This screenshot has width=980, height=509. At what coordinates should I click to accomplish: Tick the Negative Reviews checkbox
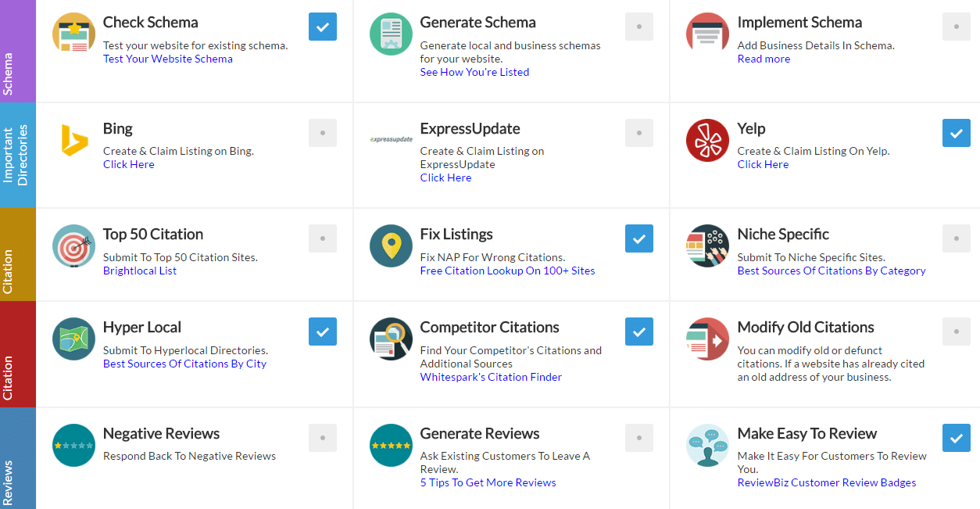point(323,438)
